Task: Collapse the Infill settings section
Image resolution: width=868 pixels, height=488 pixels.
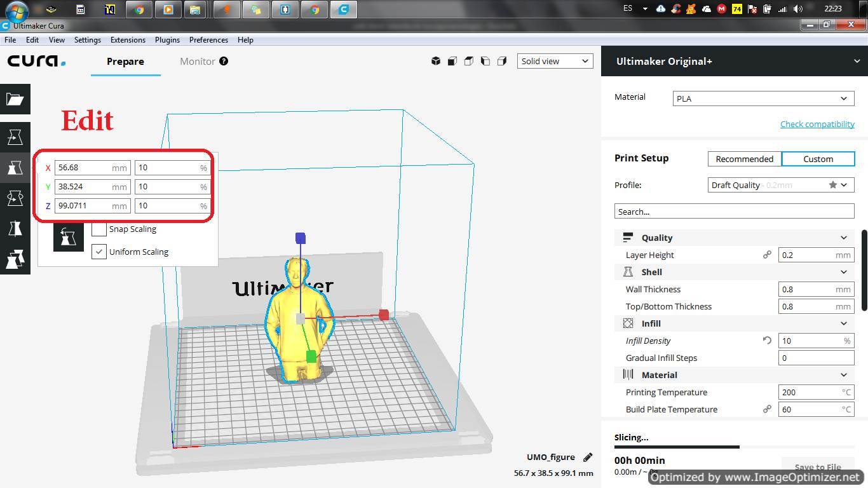Action: (x=844, y=323)
